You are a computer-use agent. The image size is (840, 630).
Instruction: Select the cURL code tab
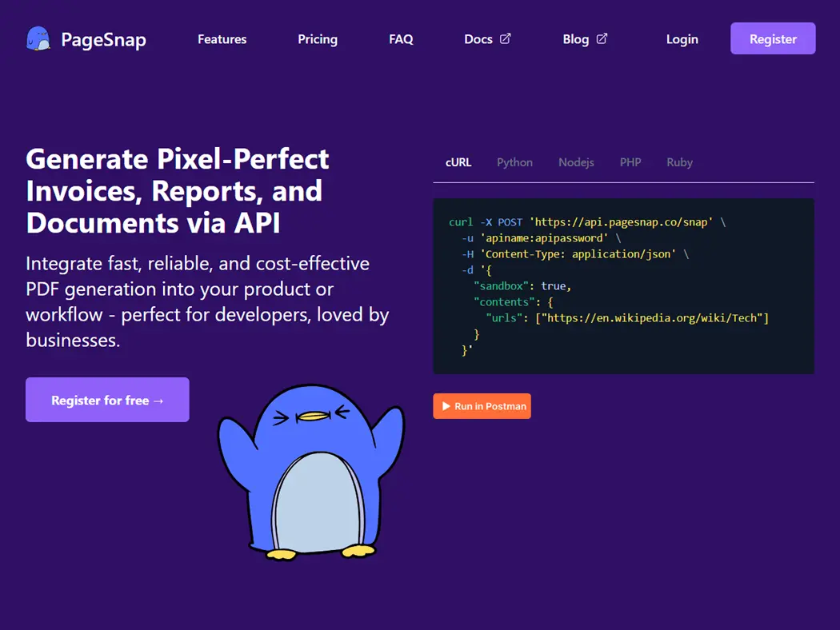(458, 162)
